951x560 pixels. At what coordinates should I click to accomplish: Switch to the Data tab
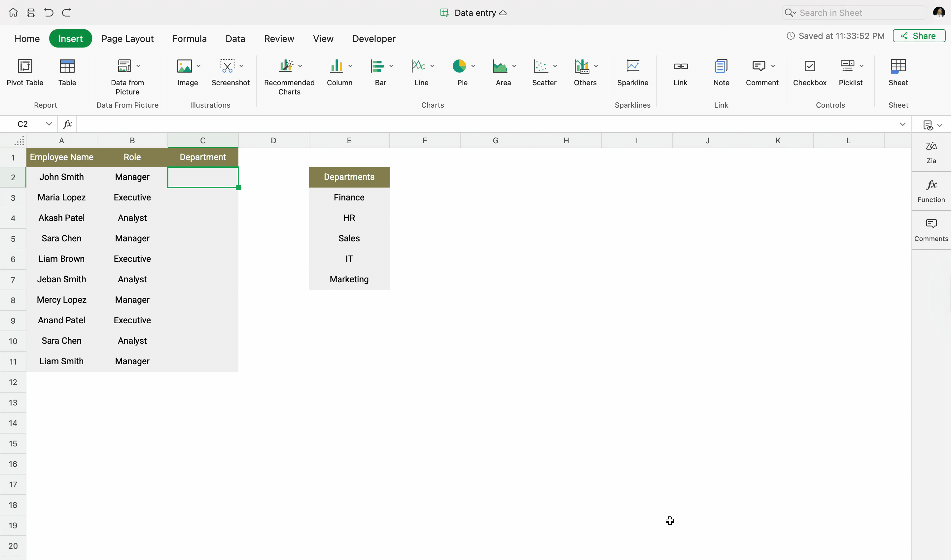pos(235,39)
